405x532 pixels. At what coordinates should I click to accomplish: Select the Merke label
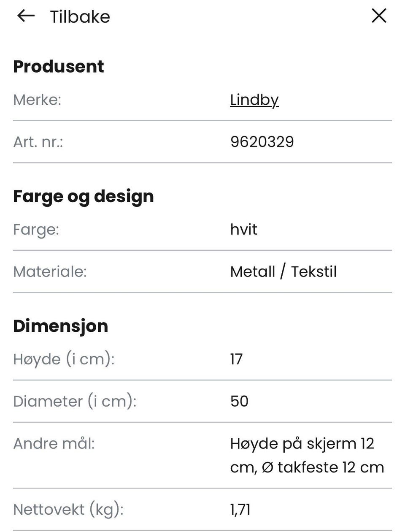[x=37, y=100]
